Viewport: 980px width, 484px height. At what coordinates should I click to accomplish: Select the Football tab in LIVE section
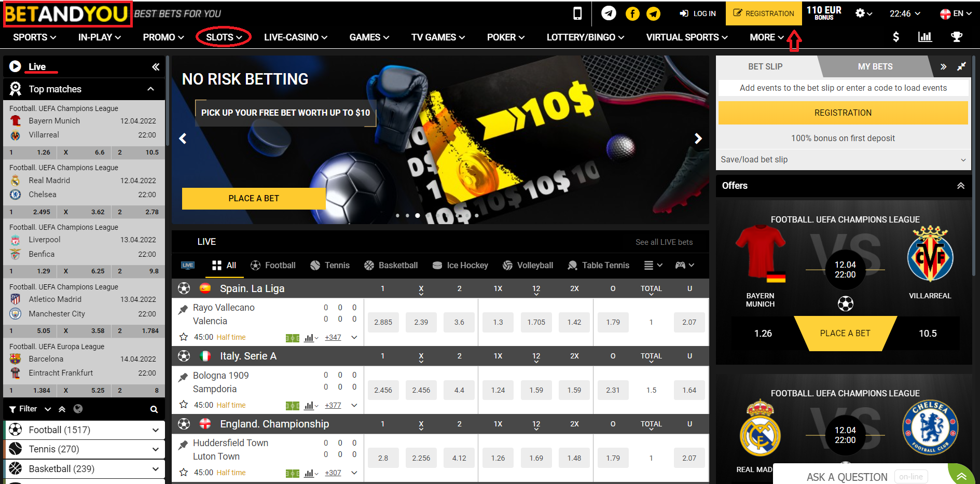[273, 265]
